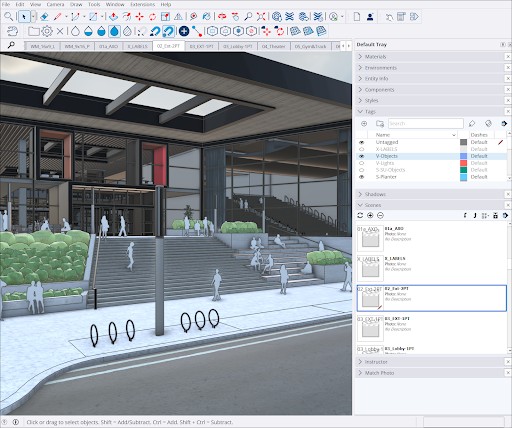The height and width of the screenshot is (428, 512).
Task: Pick the red Pencil line tool
Action: coord(58,16)
